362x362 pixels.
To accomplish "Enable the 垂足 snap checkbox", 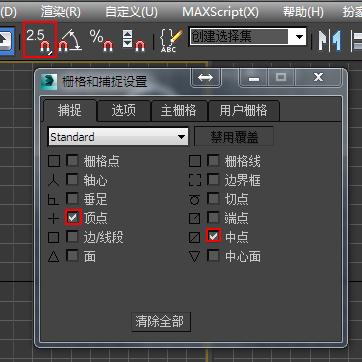I will (x=72, y=199).
